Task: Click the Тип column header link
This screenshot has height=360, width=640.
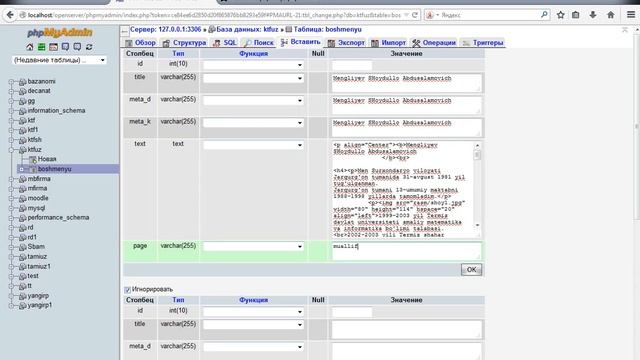Action: tap(178, 54)
